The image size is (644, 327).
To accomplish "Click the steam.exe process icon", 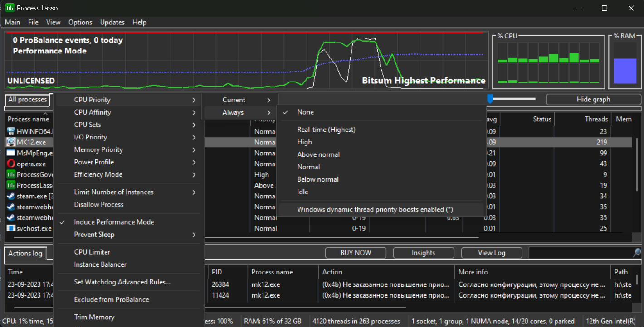I will click(11, 196).
